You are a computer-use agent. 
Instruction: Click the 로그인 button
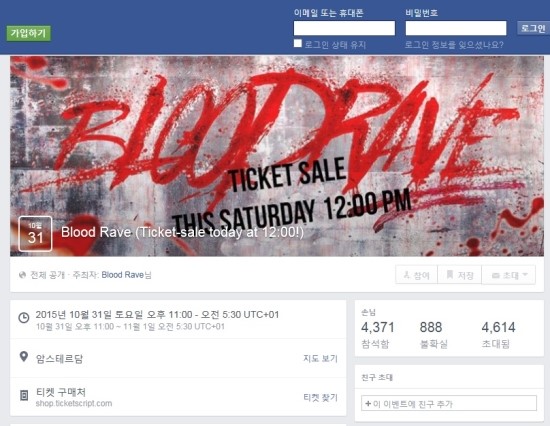coord(533,28)
